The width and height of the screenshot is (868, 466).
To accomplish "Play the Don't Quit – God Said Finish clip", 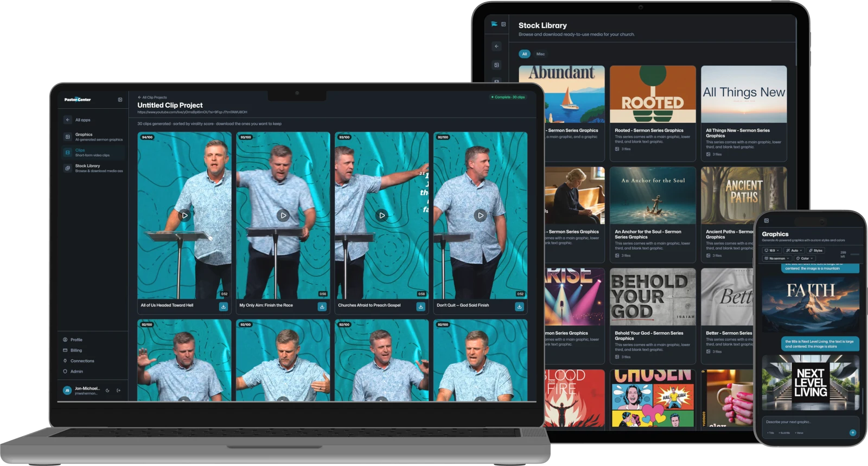I will (x=480, y=215).
